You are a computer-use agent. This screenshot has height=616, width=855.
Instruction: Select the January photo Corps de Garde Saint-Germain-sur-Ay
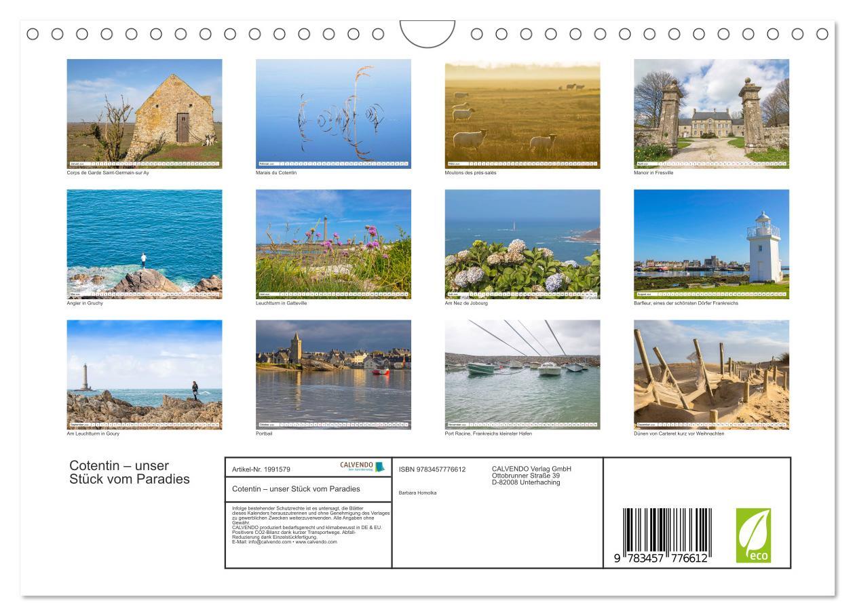(145, 112)
